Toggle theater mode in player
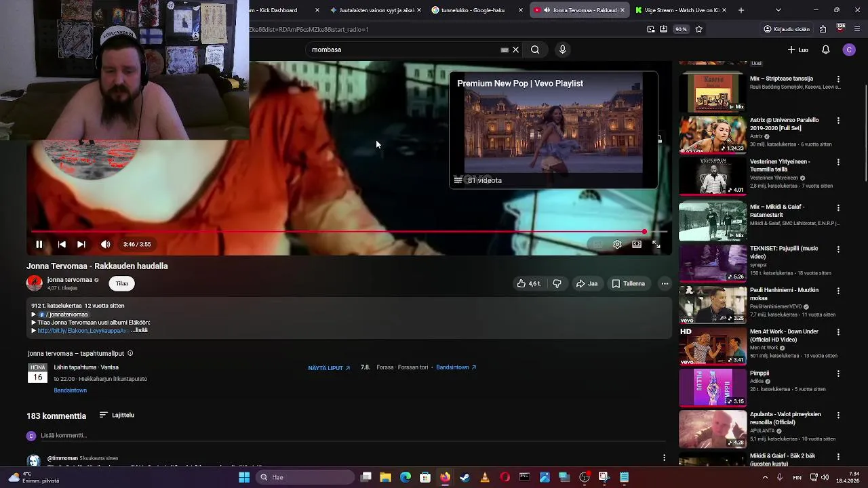 click(637, 244)
